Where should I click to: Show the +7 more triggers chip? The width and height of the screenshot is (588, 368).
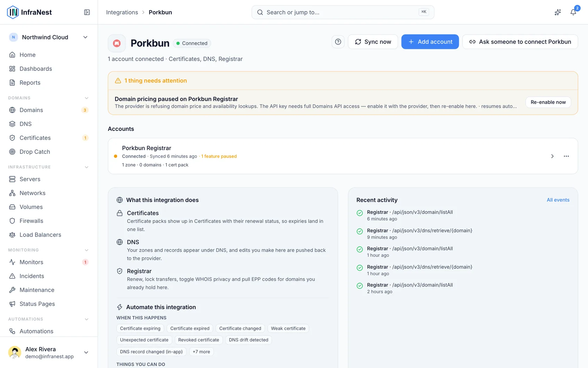tap(201, 352)
